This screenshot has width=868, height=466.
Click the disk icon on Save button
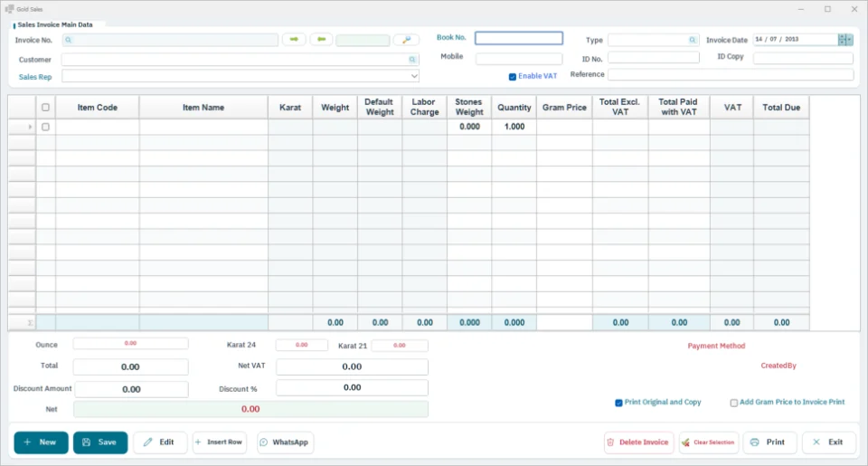(x=87, y=442)
